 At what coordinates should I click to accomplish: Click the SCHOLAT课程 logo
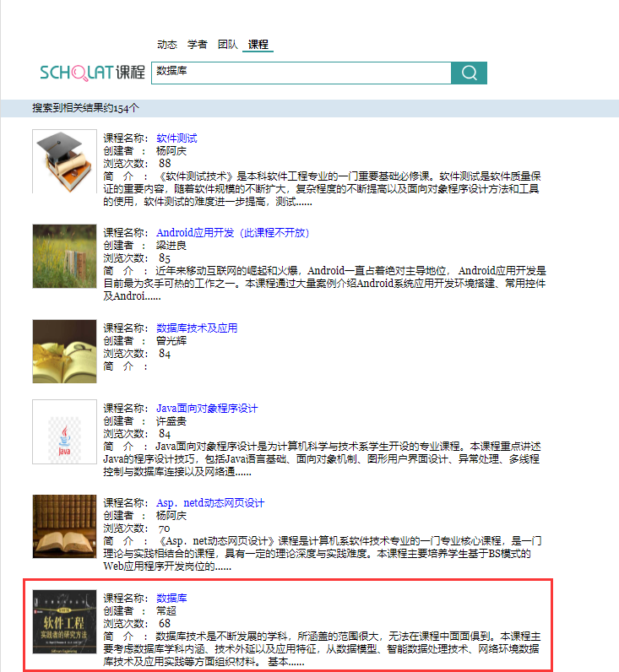click(92, 73)
